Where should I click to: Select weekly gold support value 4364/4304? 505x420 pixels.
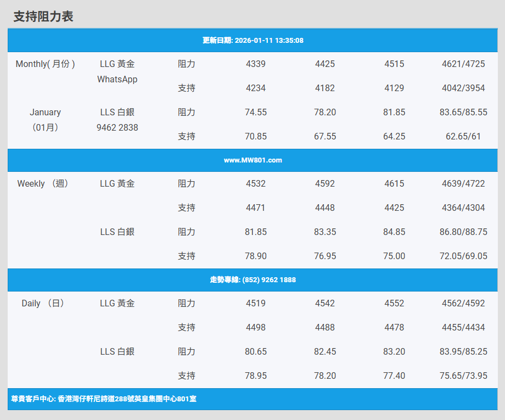pos(463,208)
